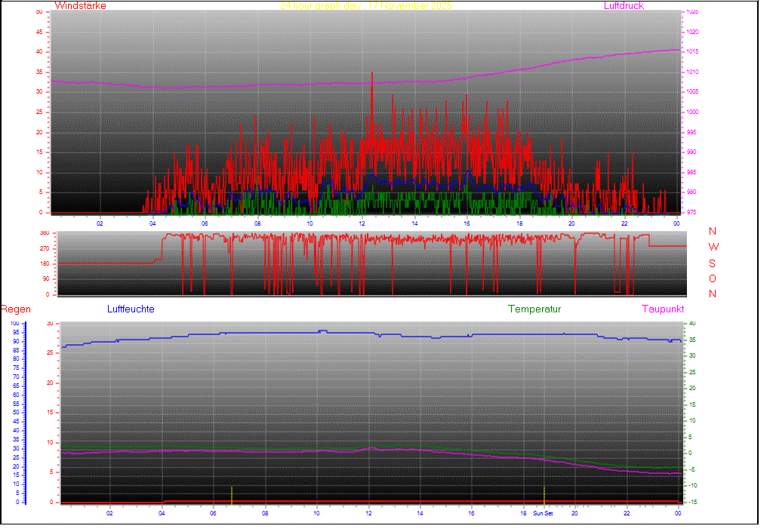Click the O compass label beside direction chart

[713, 278]
